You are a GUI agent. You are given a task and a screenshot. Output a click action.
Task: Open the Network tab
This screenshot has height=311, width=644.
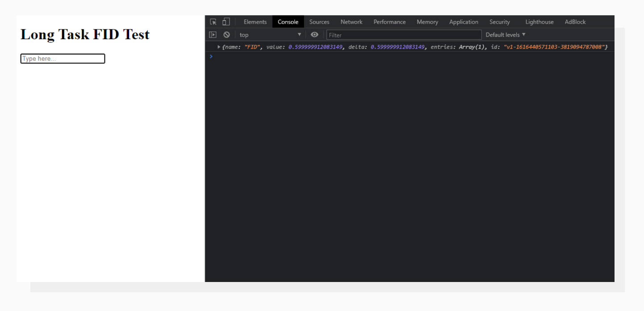point(351,21)
